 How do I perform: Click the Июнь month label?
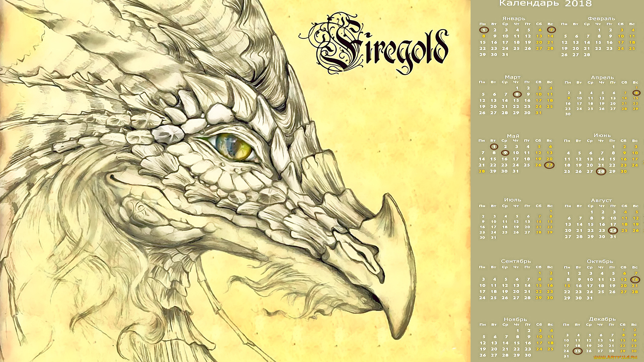click(602, 135)
